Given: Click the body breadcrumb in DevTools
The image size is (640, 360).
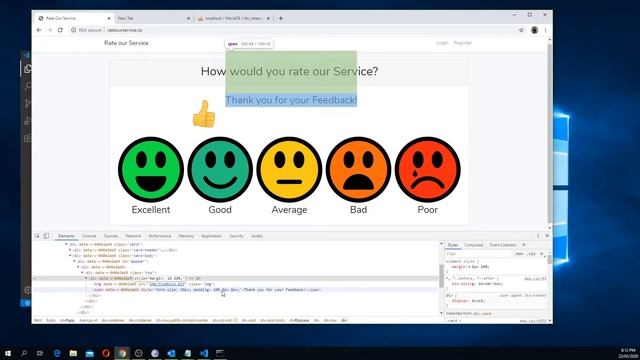Looking at the screenshot, I should pyautogui.click(x=51, y=320).
